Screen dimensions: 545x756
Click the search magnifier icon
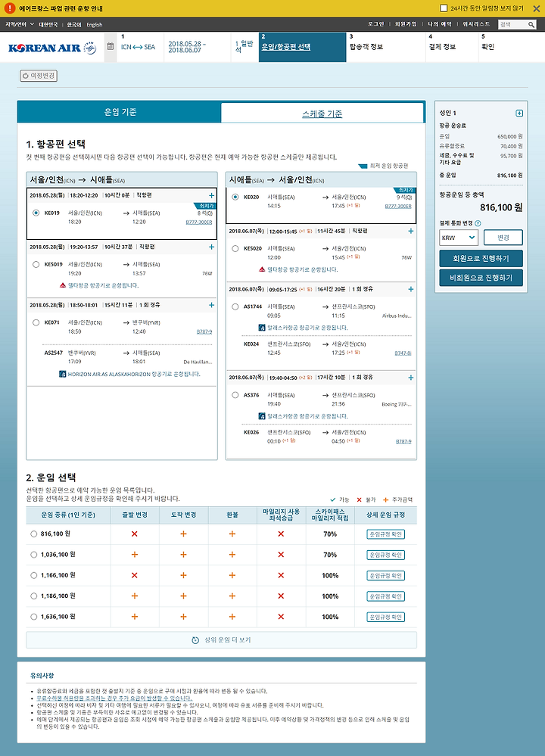pos(531,24)
